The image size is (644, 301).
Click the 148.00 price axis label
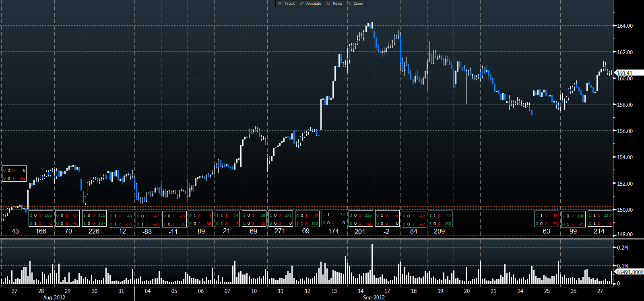[x=625, y=234]
